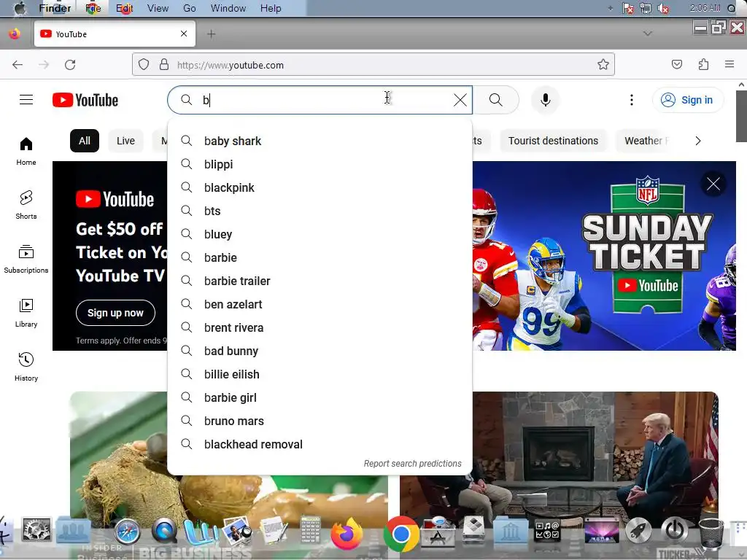Image resolution: width=747 pixels, height=560 pixels.
Task: Reload the page
Action: point(70,65)
